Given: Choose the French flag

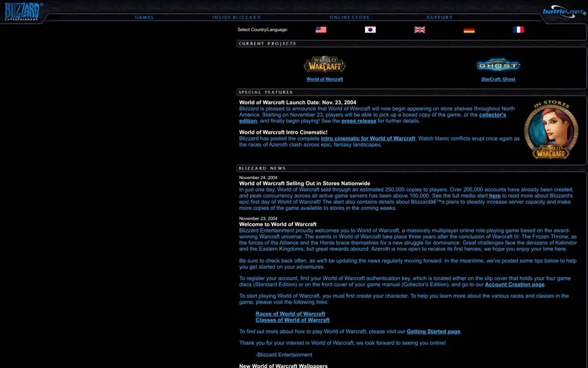Looking at the screenshot, I should (x=519, y=29).
